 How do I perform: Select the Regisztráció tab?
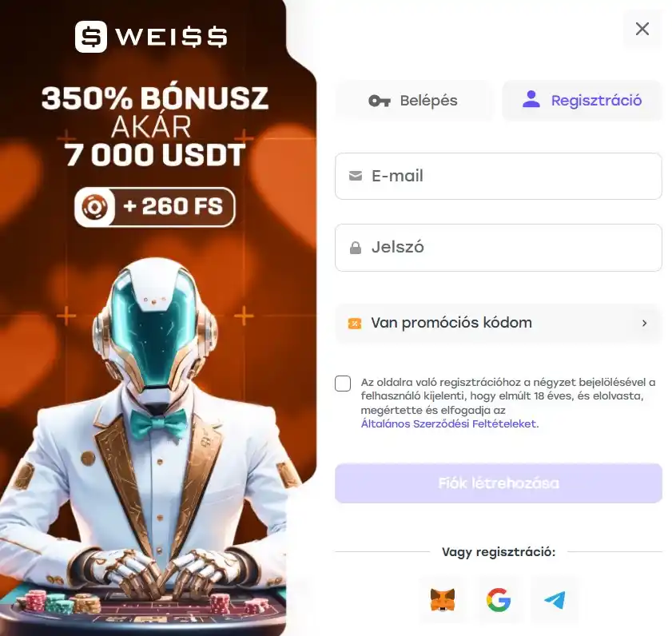[582, 101]
